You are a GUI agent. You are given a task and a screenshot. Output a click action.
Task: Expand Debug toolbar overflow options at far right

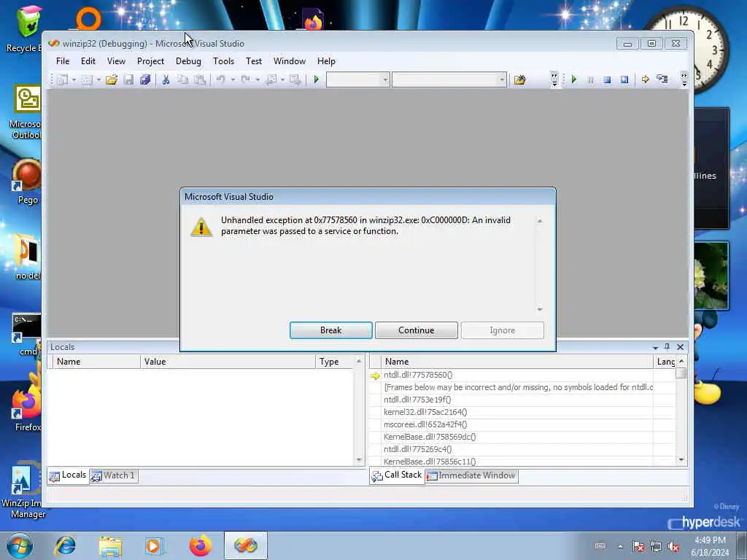click(x=684, y=79)
